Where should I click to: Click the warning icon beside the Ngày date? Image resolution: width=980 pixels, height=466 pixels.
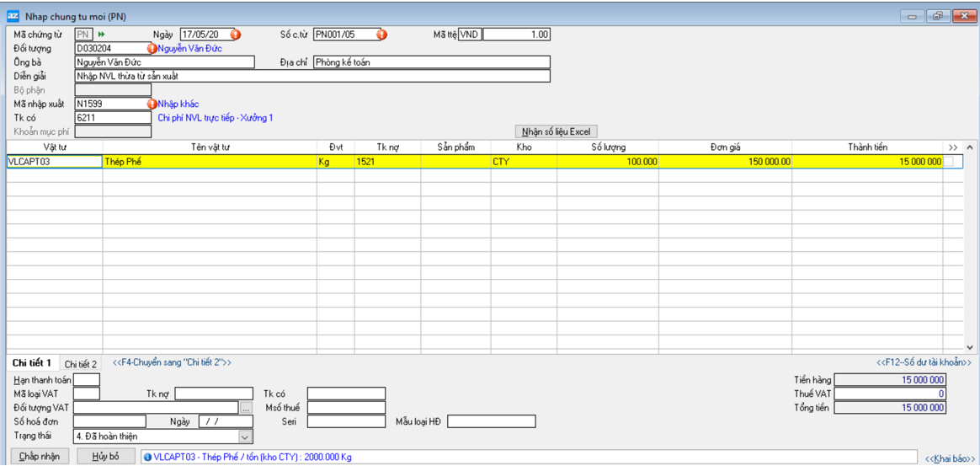(236, 35)
